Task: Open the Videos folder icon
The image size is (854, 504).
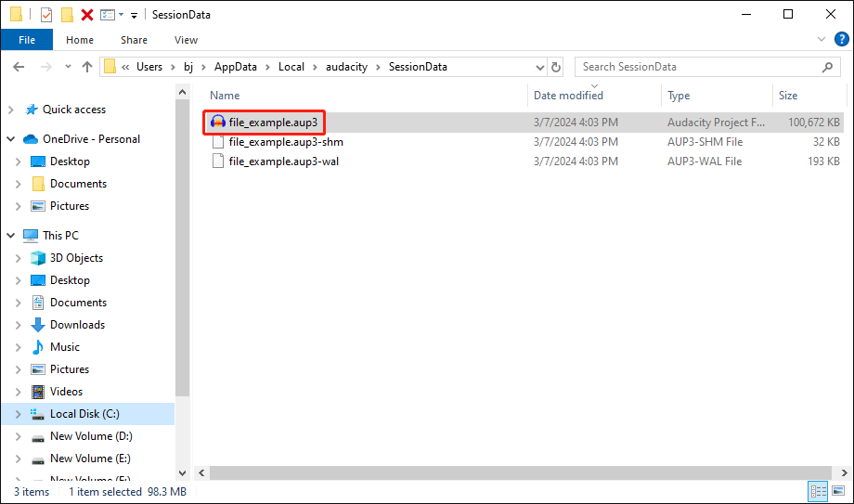Action: [37, 392]
